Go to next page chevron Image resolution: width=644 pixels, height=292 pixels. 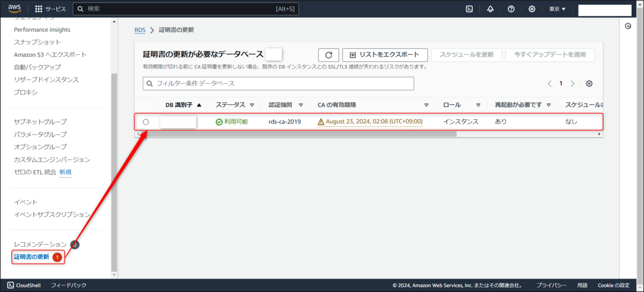pos(573,84)
